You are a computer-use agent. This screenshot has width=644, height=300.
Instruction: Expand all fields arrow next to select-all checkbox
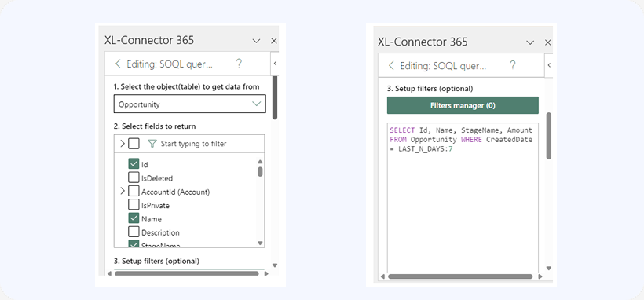click(122, 144)
